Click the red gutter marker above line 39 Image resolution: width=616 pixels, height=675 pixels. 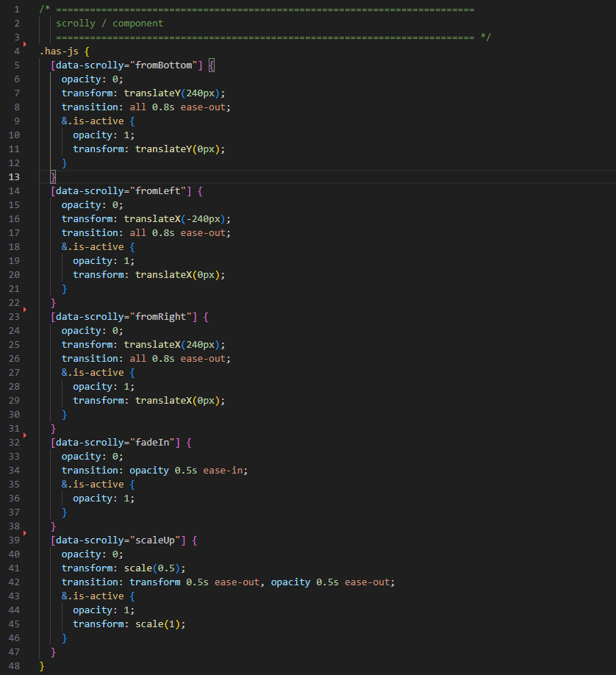click(x=25, y=533)
